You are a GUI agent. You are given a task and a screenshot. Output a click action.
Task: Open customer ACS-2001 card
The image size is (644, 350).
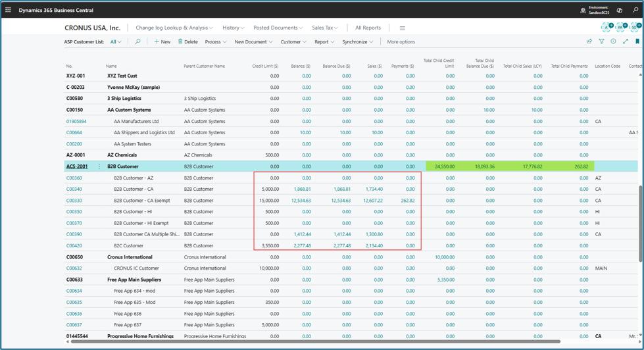pyautogui.click(x=77, y=166)
